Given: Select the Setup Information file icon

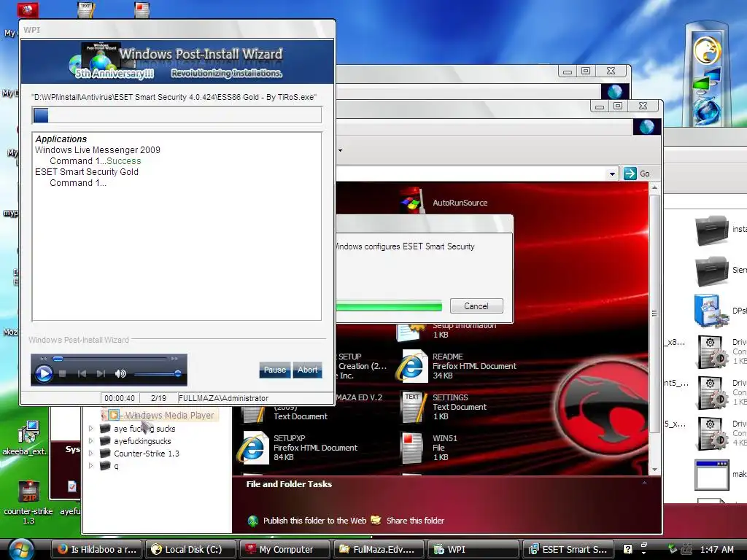Looking at the screenshot, I should click(411, 332).
